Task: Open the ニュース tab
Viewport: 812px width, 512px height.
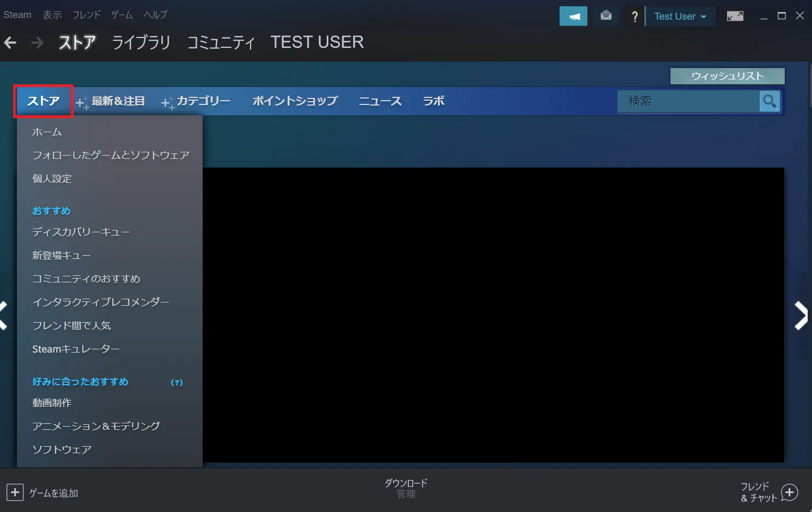Action: coord(380,101)
